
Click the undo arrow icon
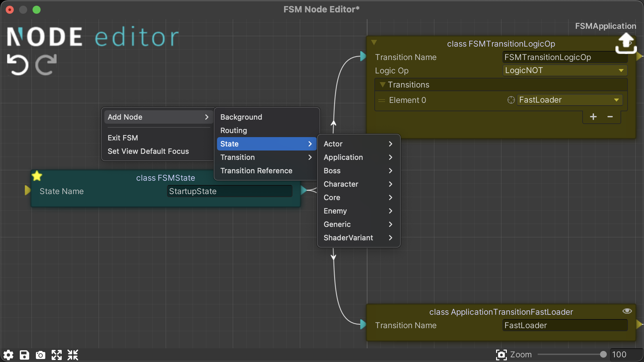(17, 64)
